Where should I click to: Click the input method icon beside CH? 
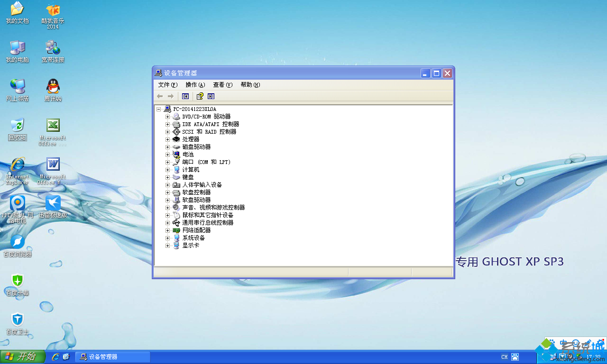pos(515,357)
